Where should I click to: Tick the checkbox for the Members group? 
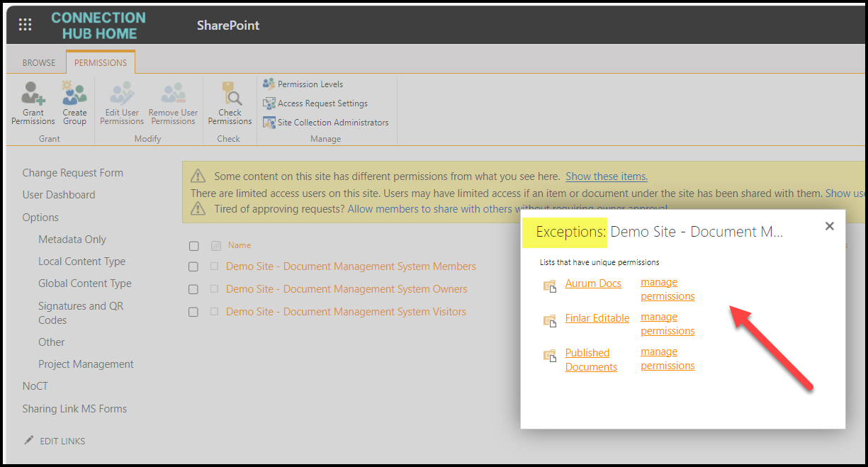click(193, 267)
